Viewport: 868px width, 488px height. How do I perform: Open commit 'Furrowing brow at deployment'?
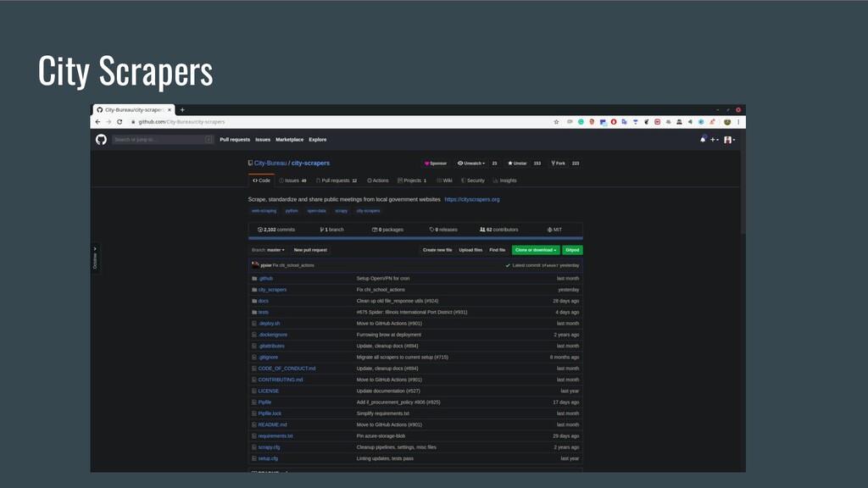[x=388, y=335]
